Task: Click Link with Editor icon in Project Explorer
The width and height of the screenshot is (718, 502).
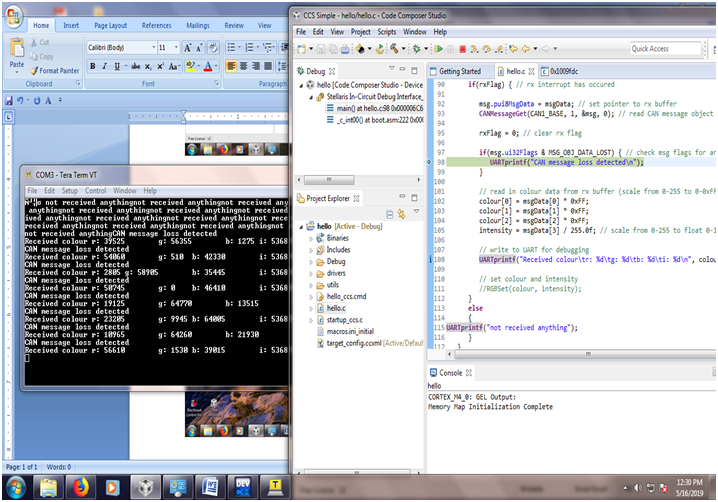Action: [x=402, y=214]
